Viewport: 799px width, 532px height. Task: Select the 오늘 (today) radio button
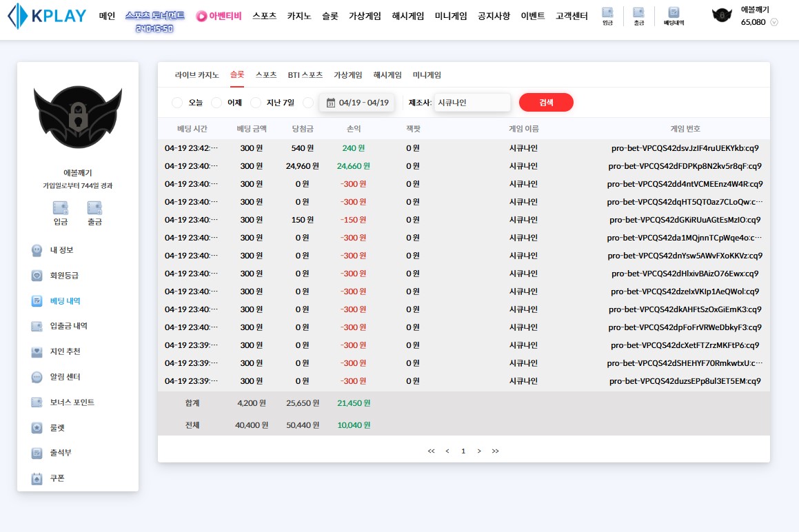coord(177,103)
